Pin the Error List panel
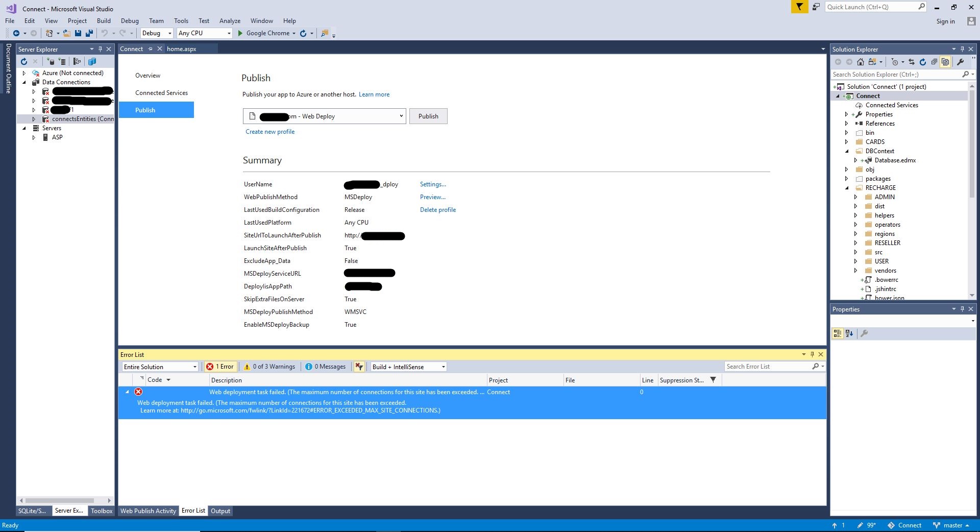This screenshot has width=980, height=532. [812, 354]
